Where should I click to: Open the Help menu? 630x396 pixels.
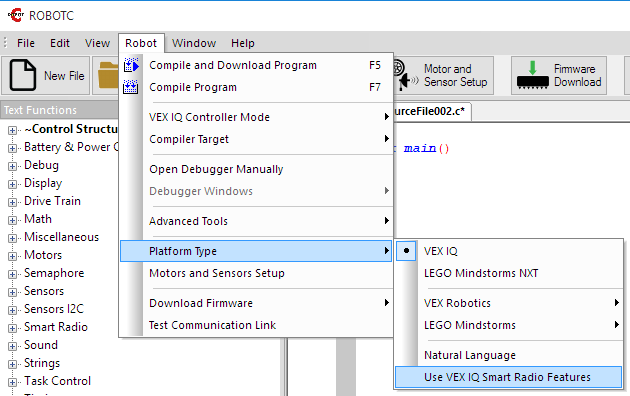pyautogui.click(x=243, y=43)
